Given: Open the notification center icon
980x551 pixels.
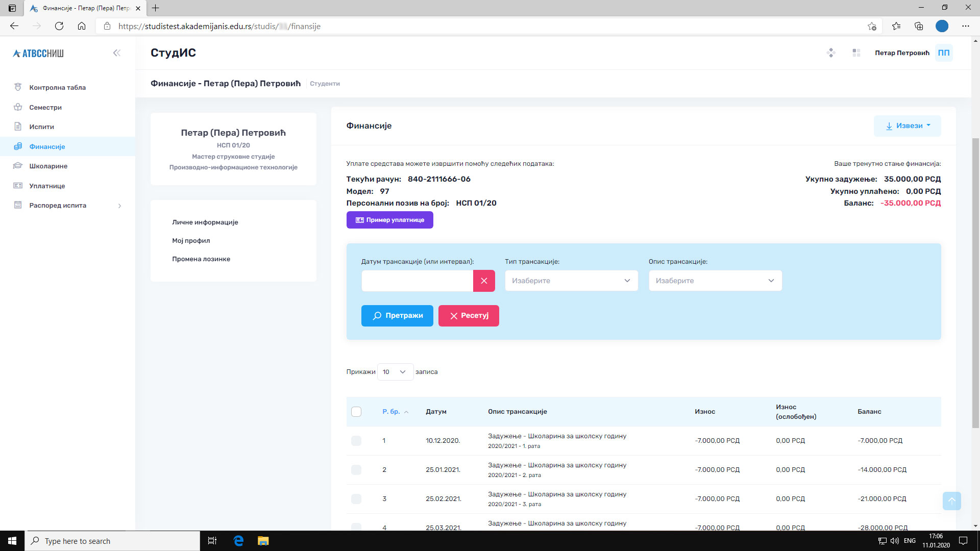Looking at the screenshot, I should point(963,541).
